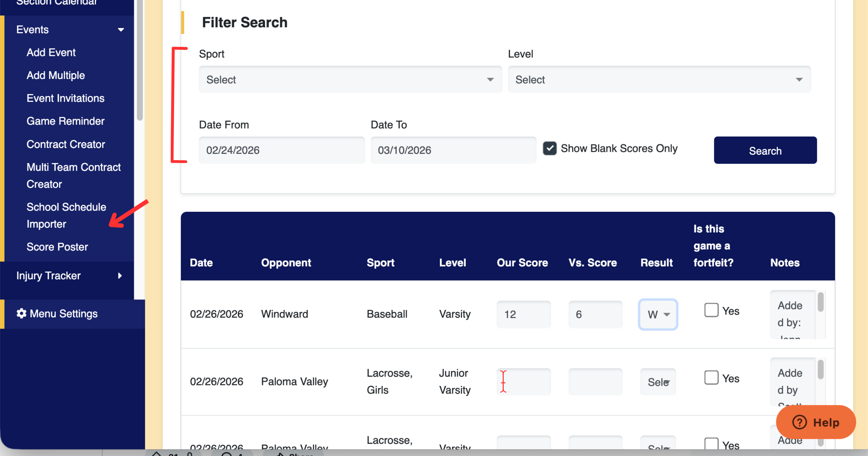This screenshot has width=868, height=456.
Task: Open the Result dropdown showing W
Action: click(658, 314)
